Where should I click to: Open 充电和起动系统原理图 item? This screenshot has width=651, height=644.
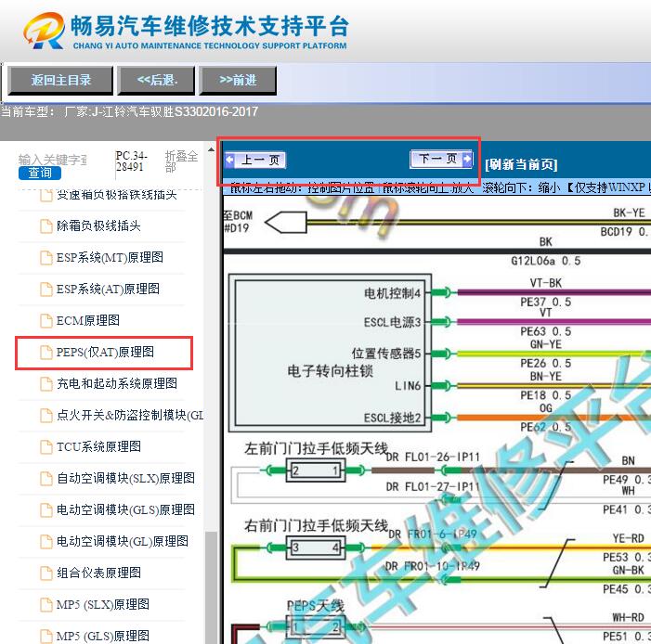click(x=117, y=383)
